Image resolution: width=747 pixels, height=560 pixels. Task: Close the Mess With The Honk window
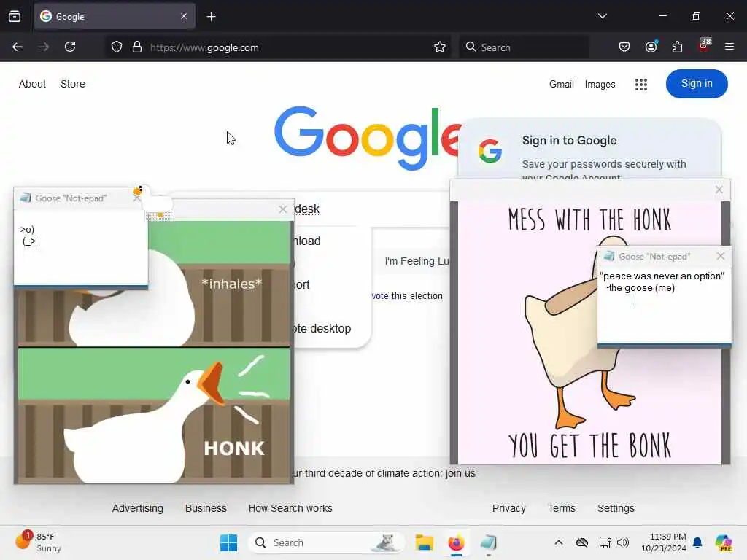pos(719,190)
